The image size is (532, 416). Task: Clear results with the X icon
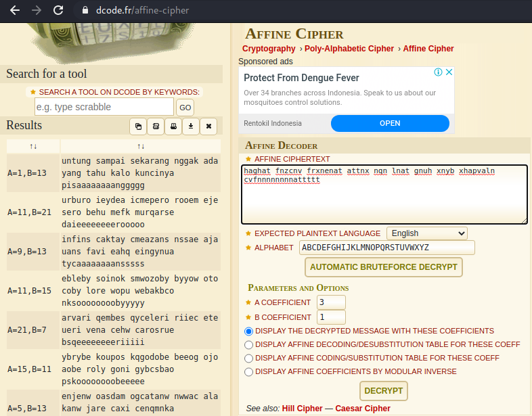click(208, 126)
